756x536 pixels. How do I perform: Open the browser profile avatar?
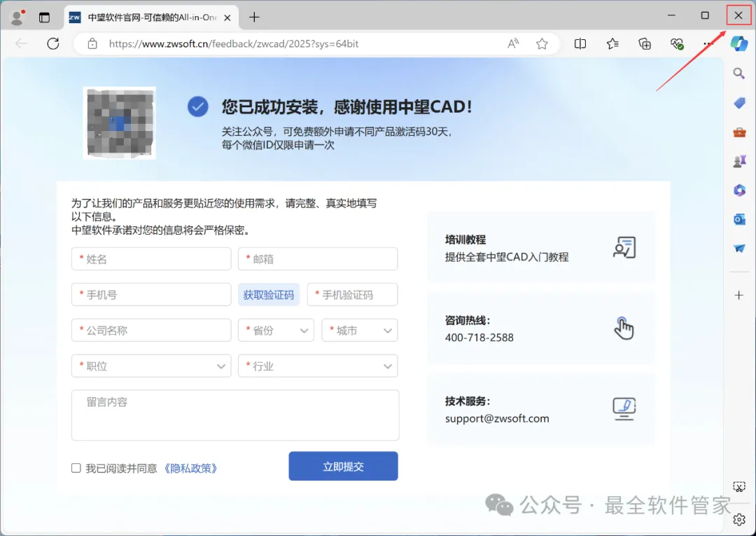tap(17, 18)
